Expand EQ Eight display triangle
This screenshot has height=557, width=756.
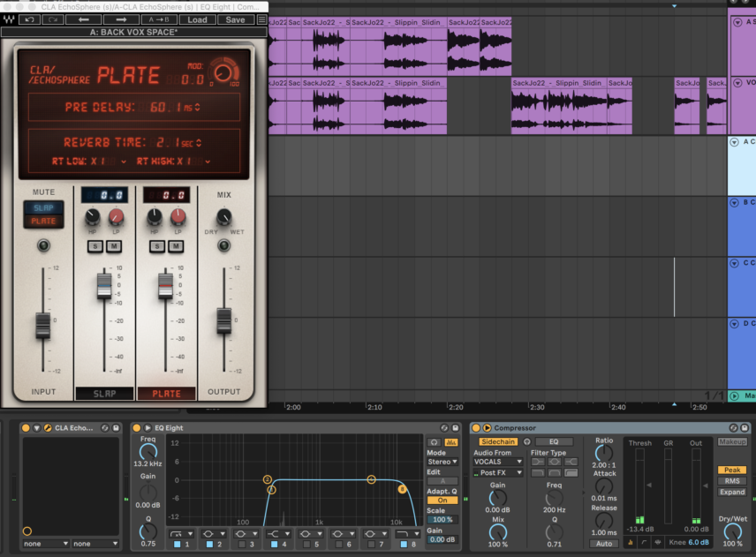tap(147, 428)
